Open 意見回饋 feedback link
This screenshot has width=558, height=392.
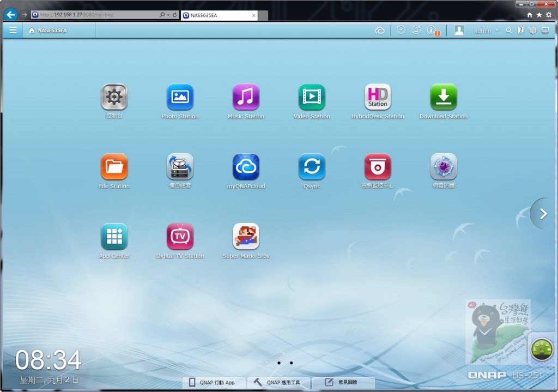343,382
